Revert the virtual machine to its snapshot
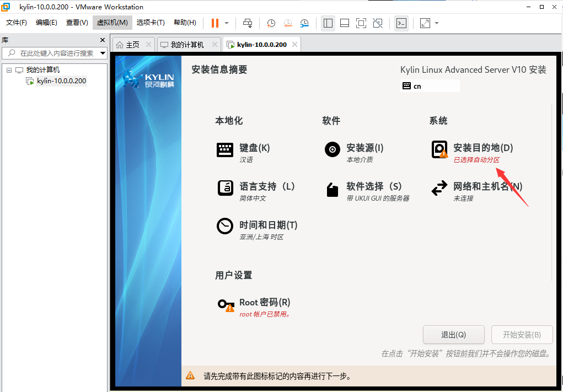Image resolution: width=563 pixels, height=392 pixels. tap(288, 23)
